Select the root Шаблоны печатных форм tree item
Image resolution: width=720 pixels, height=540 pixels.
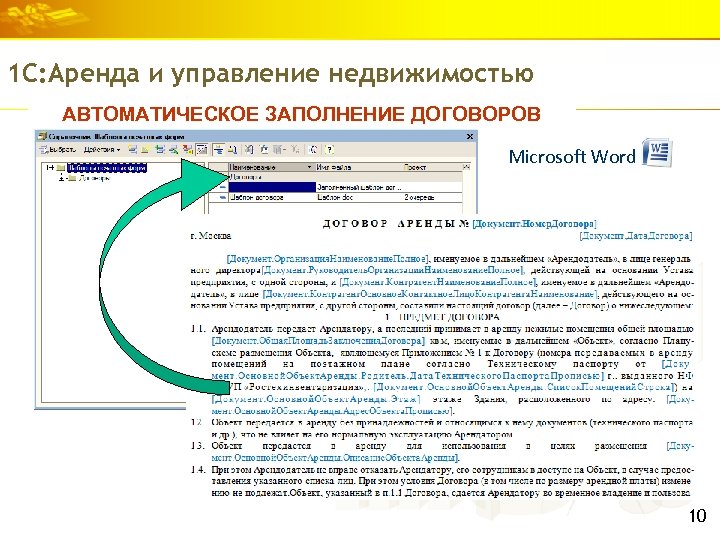107,168
